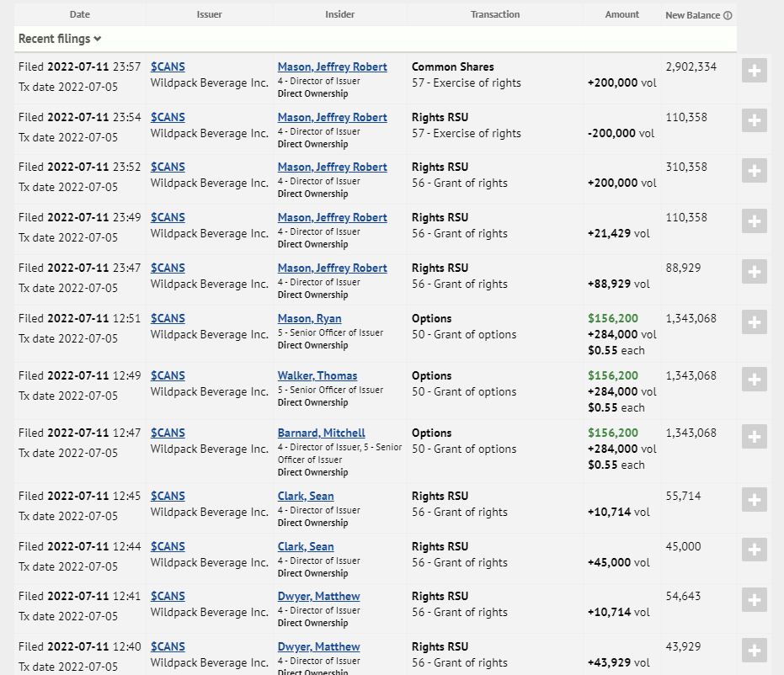Screen dimensions: 784x675
Task: Click the Date column header
Action: point(80,14)
